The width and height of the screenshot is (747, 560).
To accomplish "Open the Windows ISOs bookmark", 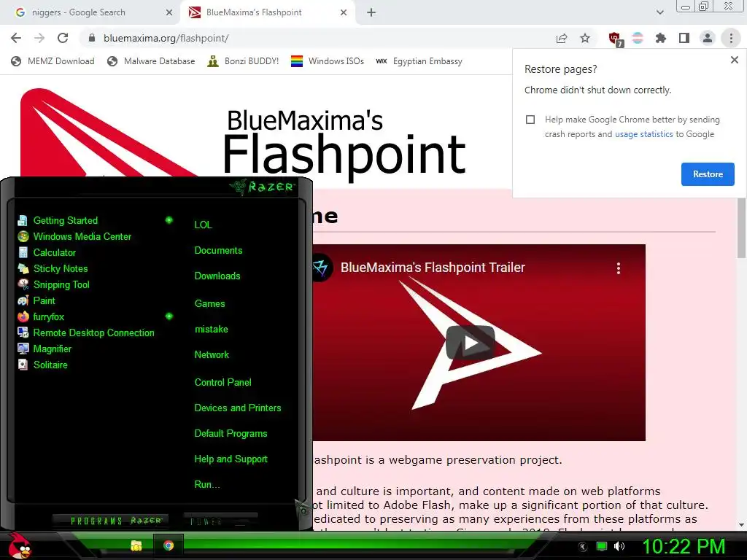I will point(328,61).
